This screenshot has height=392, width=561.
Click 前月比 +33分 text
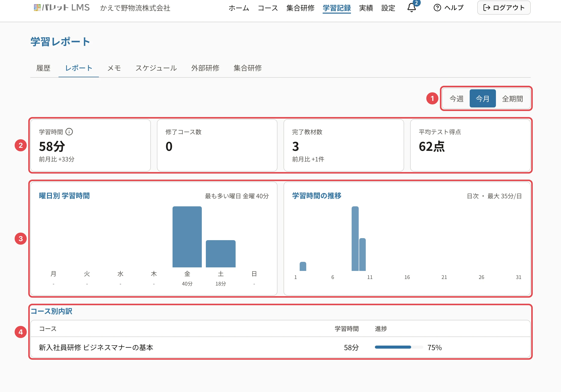point(57,159)
